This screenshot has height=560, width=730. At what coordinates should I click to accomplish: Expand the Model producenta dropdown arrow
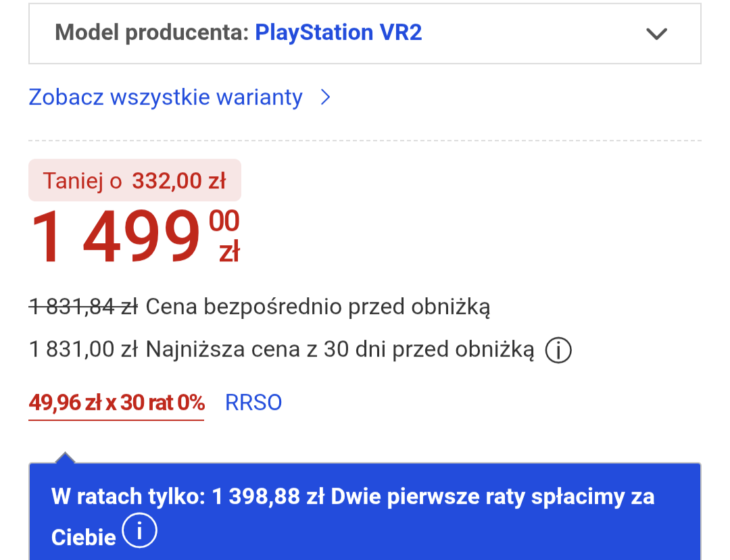click(x=656, y=34)
